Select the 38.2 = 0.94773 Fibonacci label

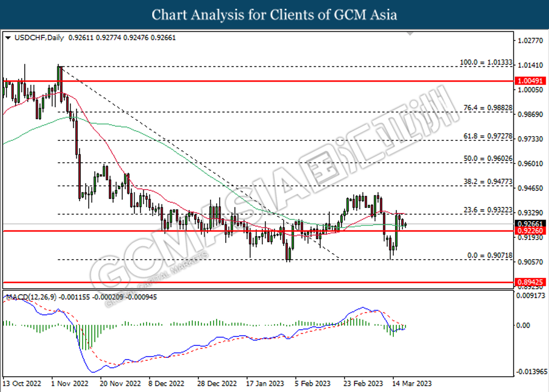[488, 182]
